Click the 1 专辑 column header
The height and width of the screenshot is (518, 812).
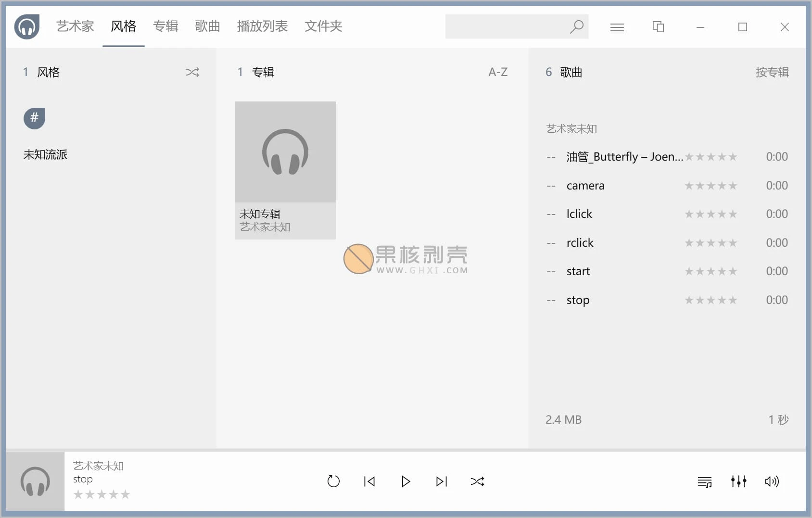tap(255, 72)
